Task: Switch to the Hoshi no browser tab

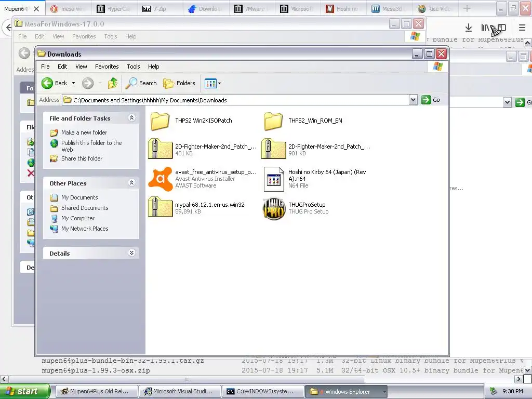Action: pyautogui.click(x=343, y=9)
